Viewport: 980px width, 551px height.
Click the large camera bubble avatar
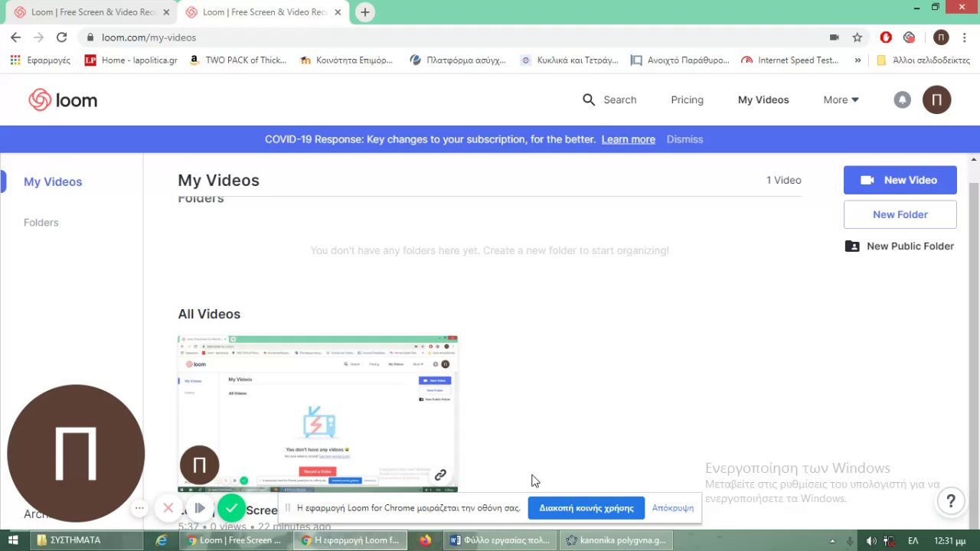tap(76, 453)
